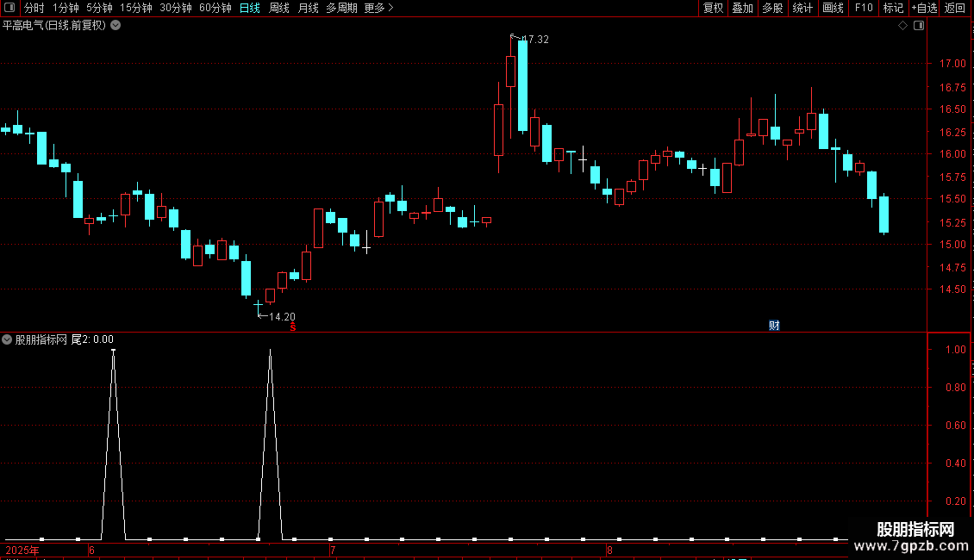Click the 统计 statistics button

802,8
